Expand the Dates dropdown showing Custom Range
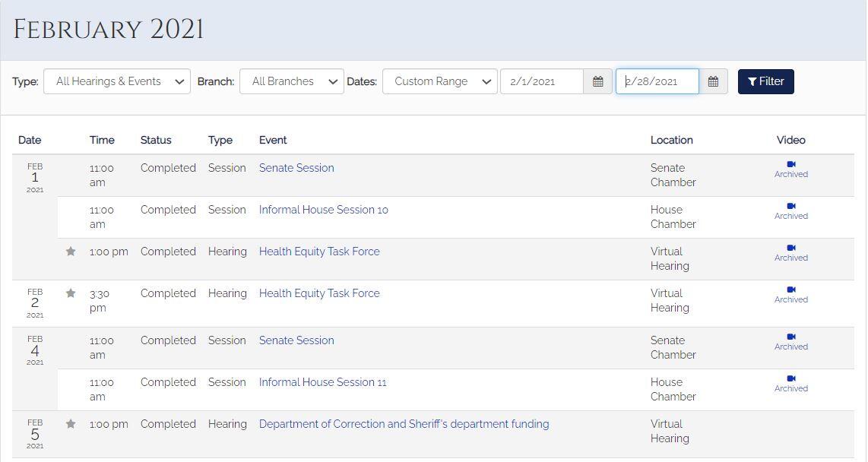Viewport: 868px width, 462px height. pos(440,81)
